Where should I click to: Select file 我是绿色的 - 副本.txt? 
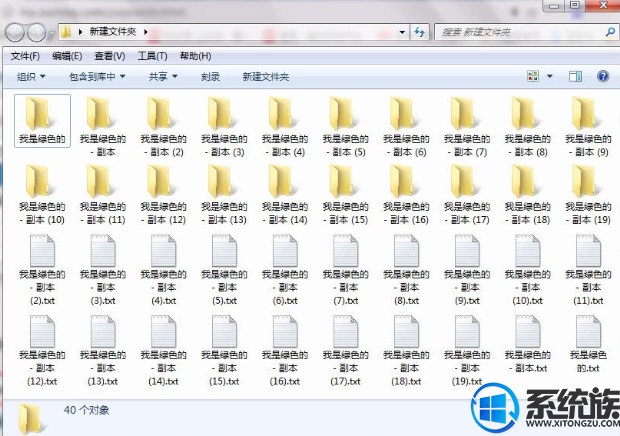tap(528, 344)
